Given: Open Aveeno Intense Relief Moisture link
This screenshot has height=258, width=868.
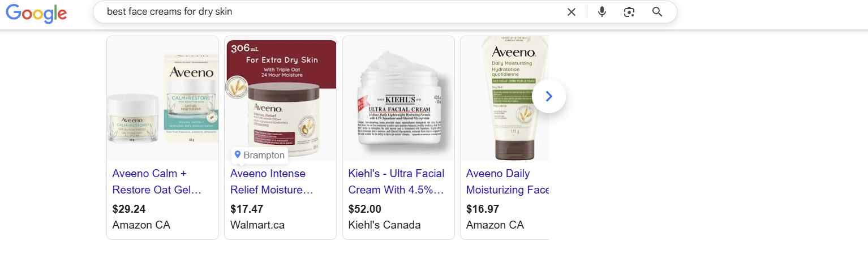Looking at the screenshot, I should (272, 182).
